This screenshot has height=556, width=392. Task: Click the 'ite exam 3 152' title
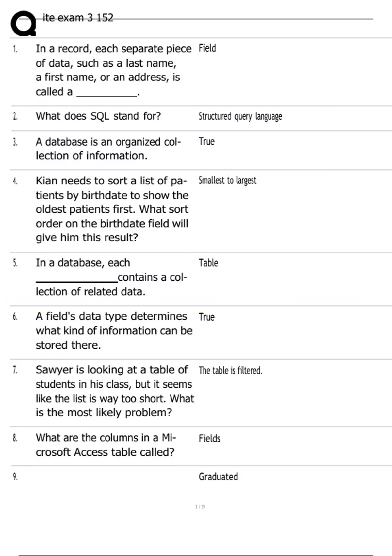[78, 18]
